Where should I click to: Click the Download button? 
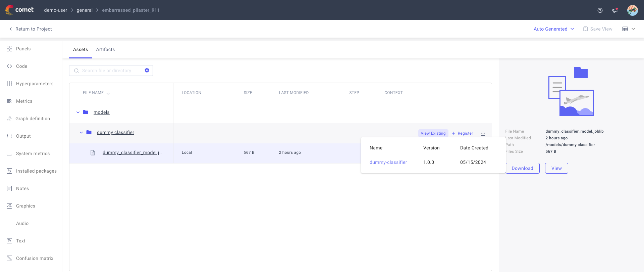pyautogui.click(x=522, y=168)
